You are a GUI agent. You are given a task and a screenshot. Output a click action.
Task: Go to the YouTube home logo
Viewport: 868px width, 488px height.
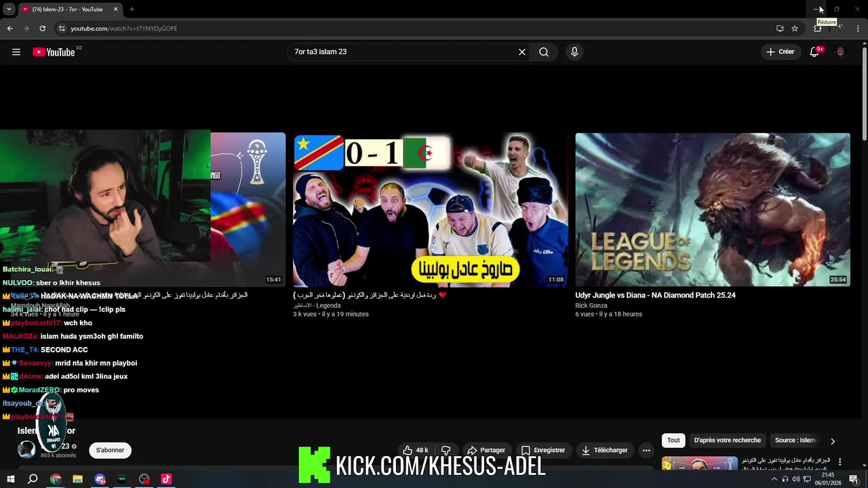[x=54, y=52]
